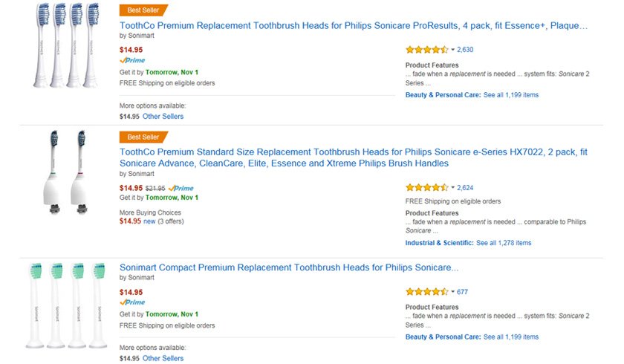Click the green Sonimart toothbrush heads thumbnail
The width and height of the screenshot is (624, 364).
(66, 305)
